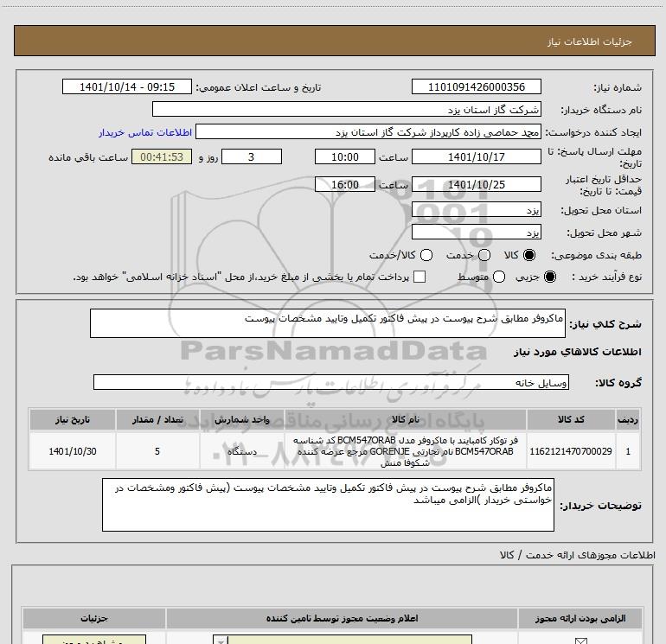Click the اطلاعات کالاهای مورد نیاز heading
Image resolution: width=666 pixels, height=644 pixels.
click(577, 352)
